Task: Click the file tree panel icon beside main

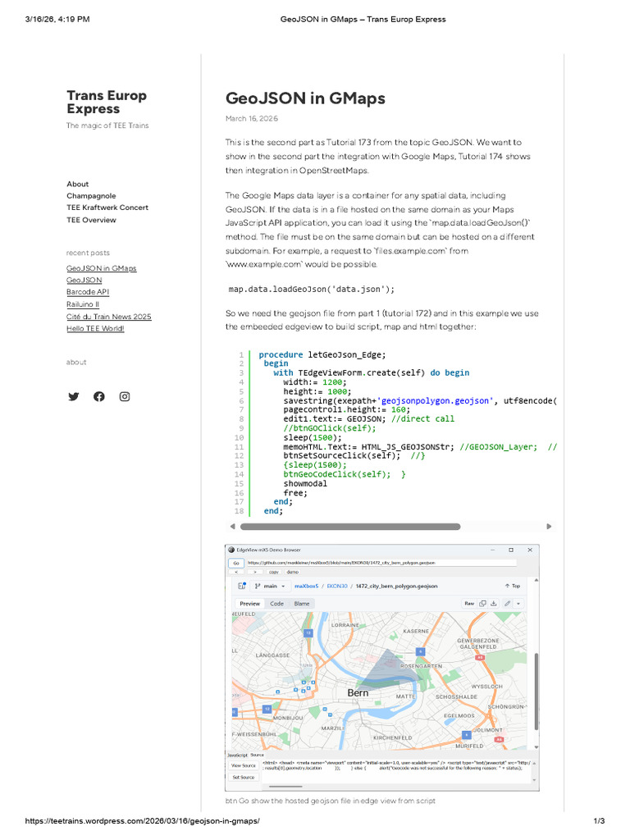Action: point(242,586)
